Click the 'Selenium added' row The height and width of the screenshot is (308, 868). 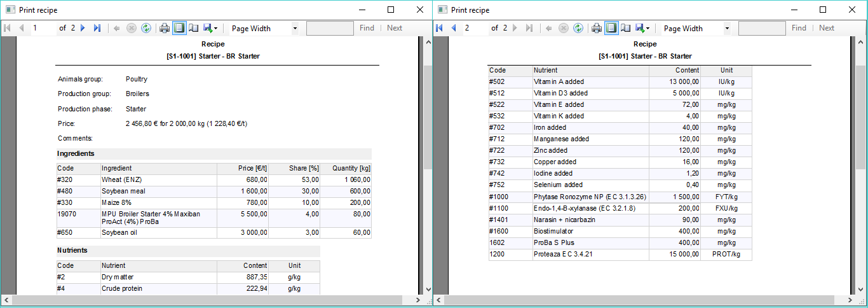coord(620,185)
